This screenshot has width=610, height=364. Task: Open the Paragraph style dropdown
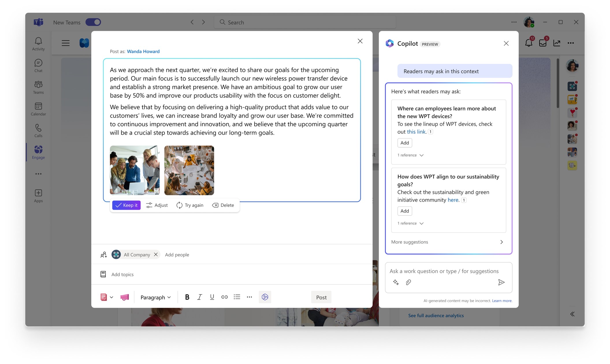[x=155, y=297]
